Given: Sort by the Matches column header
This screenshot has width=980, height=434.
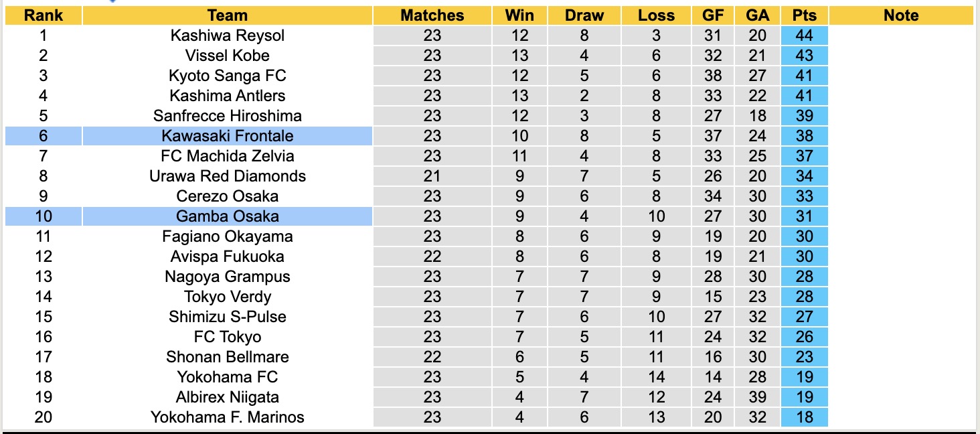Looking at the screenshot, I should 432,15.
